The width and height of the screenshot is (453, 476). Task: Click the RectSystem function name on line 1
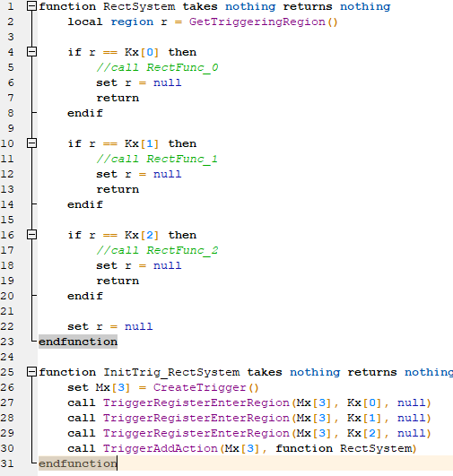point(139,6)
